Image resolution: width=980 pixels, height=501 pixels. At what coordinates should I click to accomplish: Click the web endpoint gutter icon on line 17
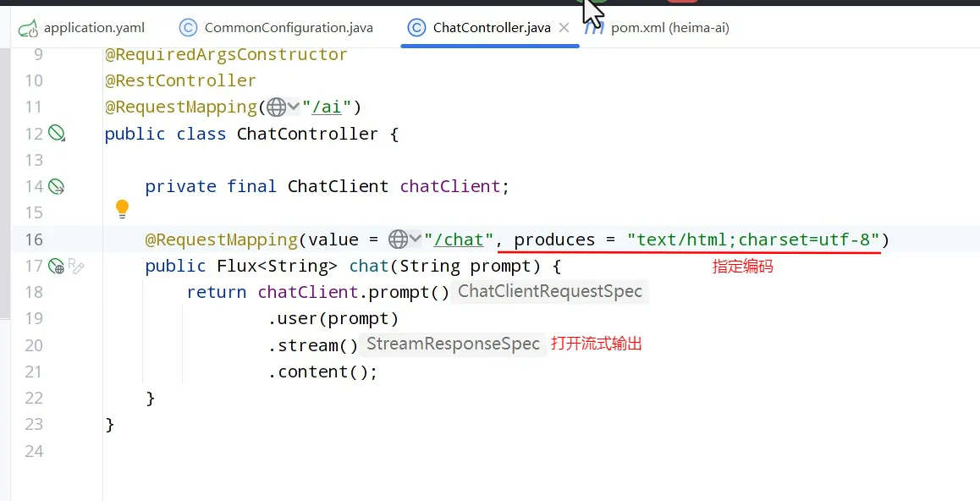56,267
